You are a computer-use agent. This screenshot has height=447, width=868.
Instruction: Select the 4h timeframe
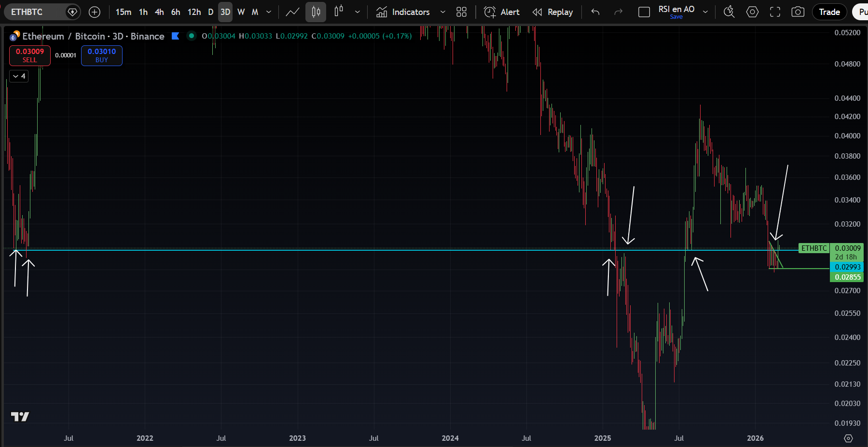(x=159, y=12)
